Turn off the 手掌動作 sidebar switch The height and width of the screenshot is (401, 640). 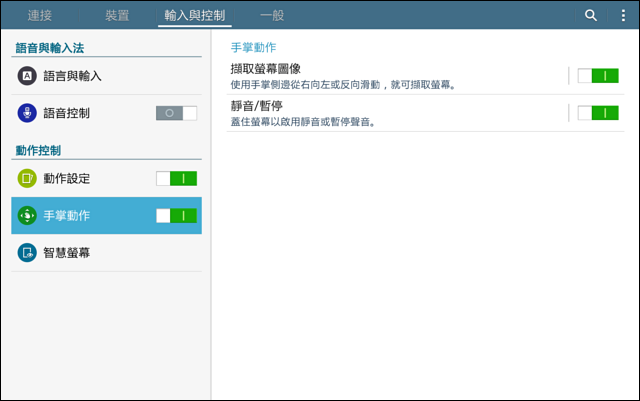click(176, 216)
